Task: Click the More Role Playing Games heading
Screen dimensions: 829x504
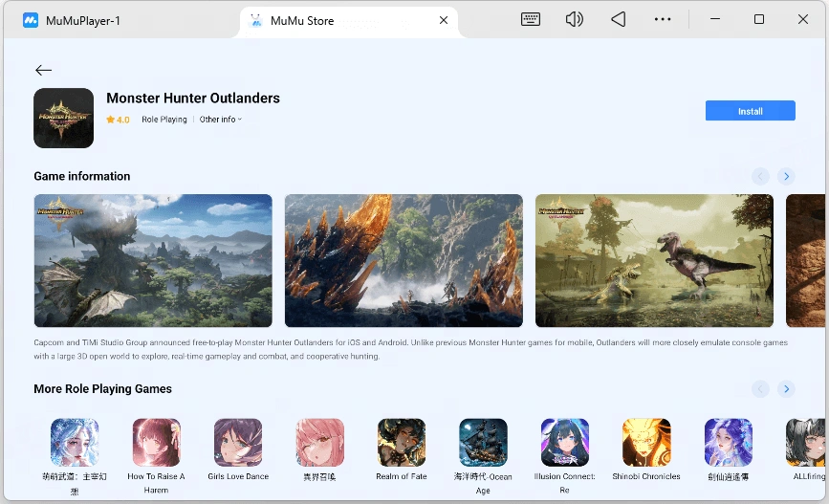Action: tap(102, 388)
